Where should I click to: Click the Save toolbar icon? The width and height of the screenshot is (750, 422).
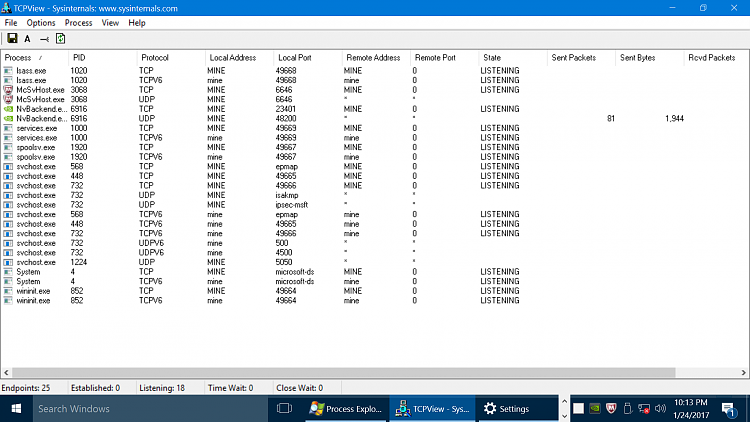click(x=12, y=39)
